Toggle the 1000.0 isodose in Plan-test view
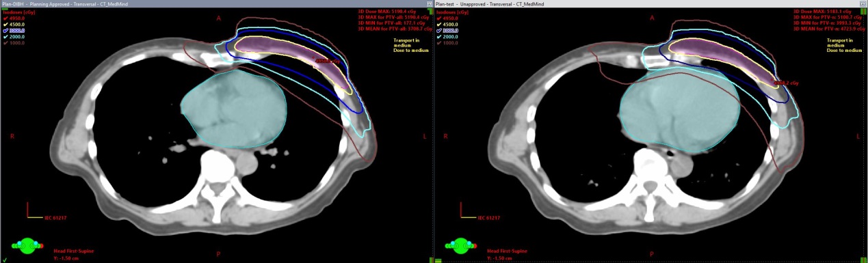The image size is (868, 263). coord(449,43)
